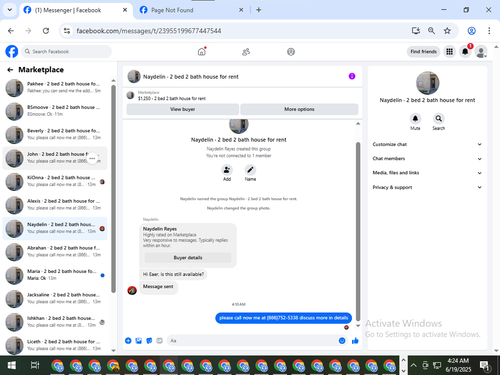500x375 pixels.
Task: Switch to Messenger | Facebook tab
Action: tap(76, 10)
